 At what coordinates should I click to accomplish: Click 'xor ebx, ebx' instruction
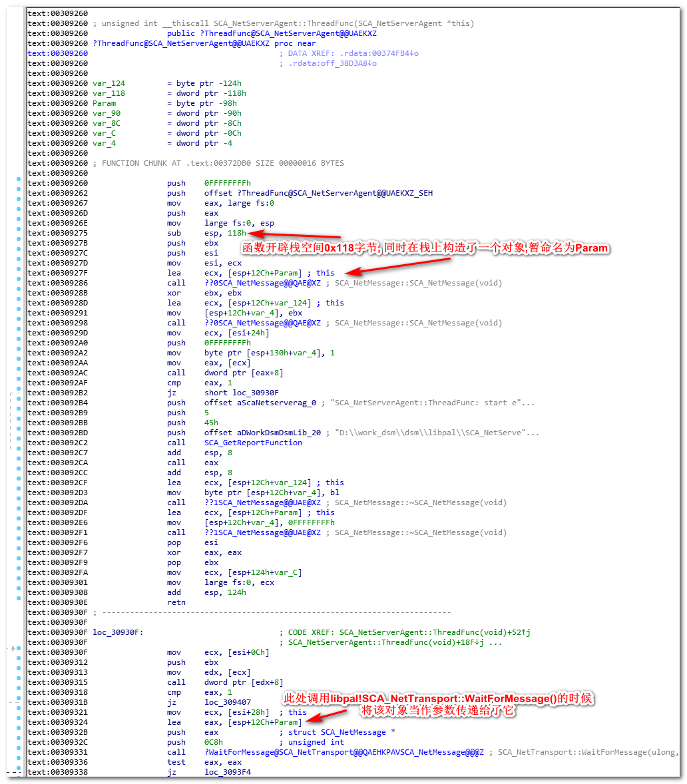tap(204, 294)
